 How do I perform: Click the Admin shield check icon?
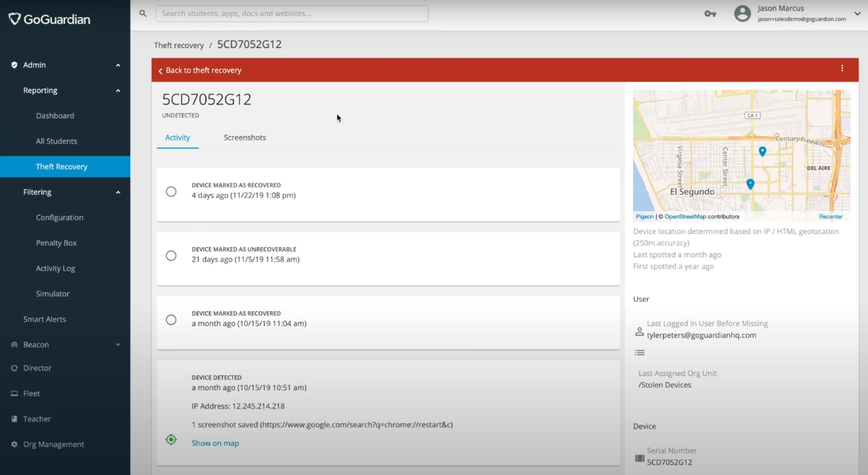pyautogui.click(x=14, y=65)
